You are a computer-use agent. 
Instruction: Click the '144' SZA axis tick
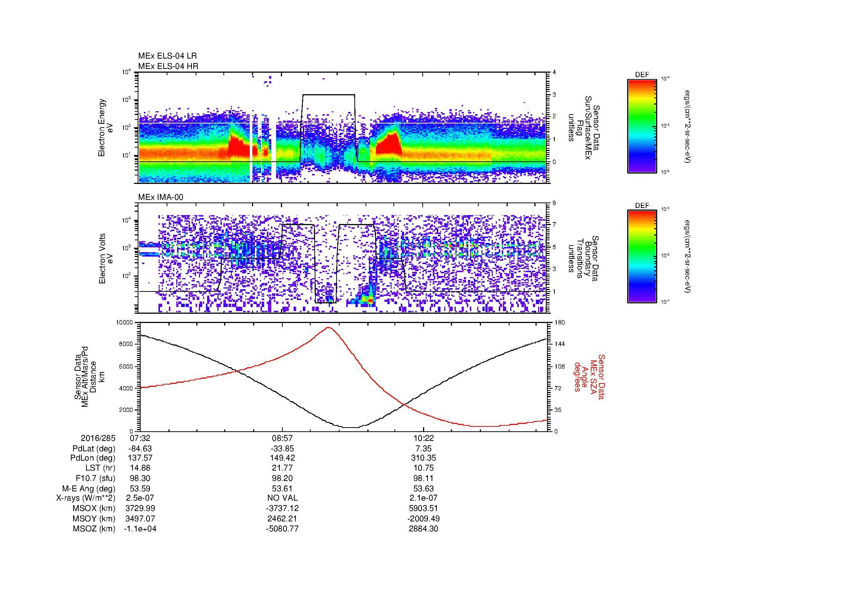559,344
